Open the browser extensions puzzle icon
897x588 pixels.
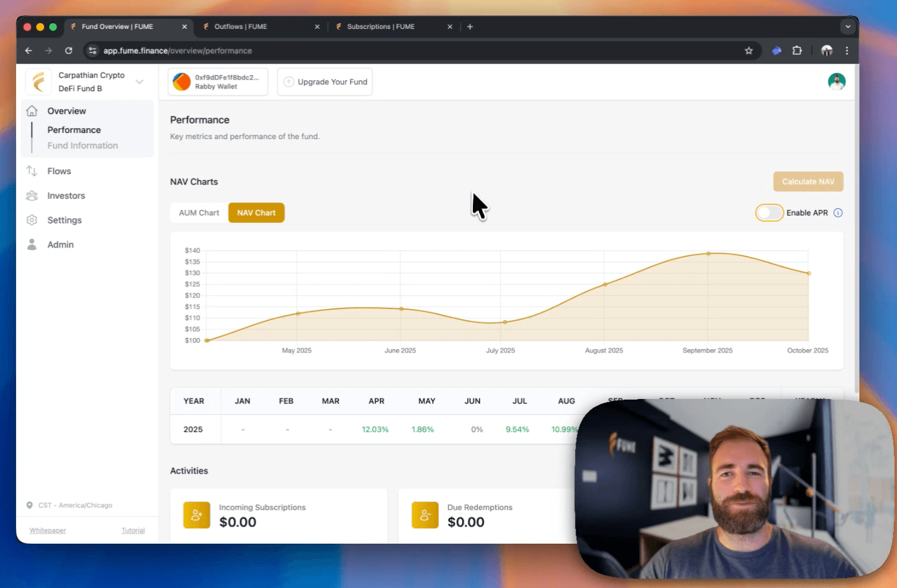[797, 51]
